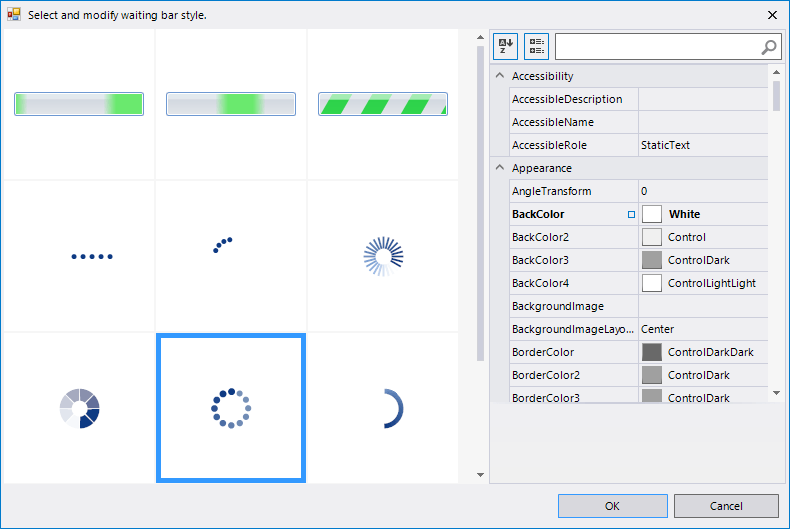
Task: Pick the fading line spinner style
Action: tap(383, 257)
